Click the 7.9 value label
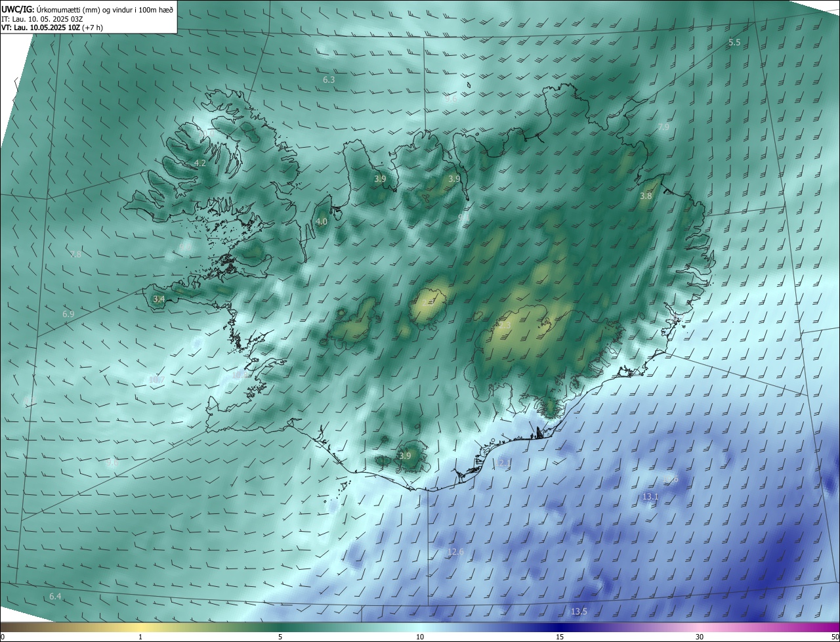This screenshot has height=642, width=840. pos(663,127)
